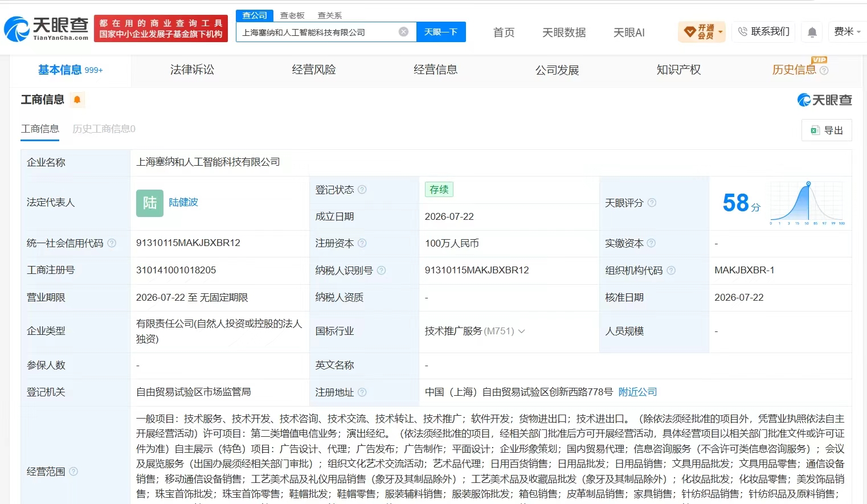The image size is (867, 504).
Task: Click the 2026-07-22 至 无固定期限 value
Action: click(192, 297)
